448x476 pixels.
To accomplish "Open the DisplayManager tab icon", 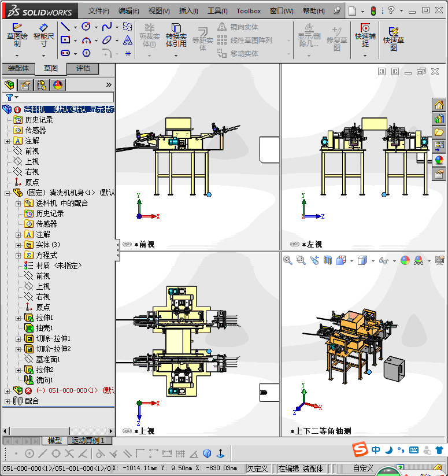I will tap(58, 85).
